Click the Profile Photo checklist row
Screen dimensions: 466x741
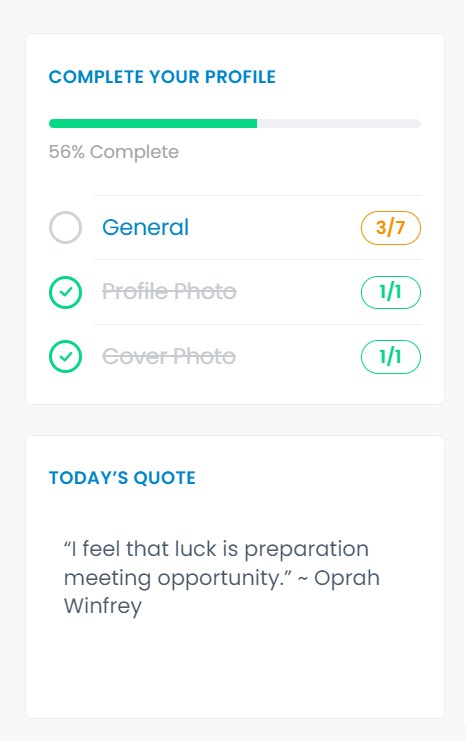(235, 292)
